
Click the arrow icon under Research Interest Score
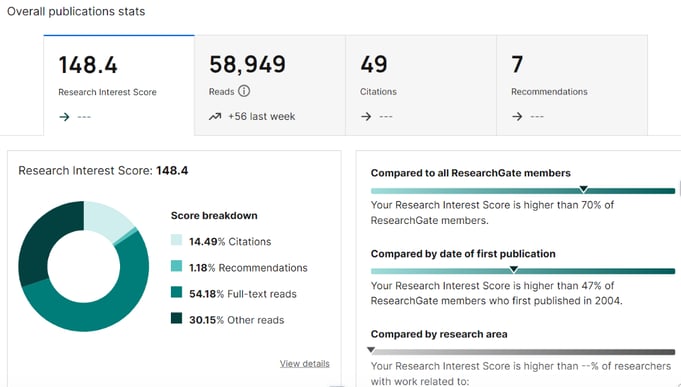pos(64,117)
